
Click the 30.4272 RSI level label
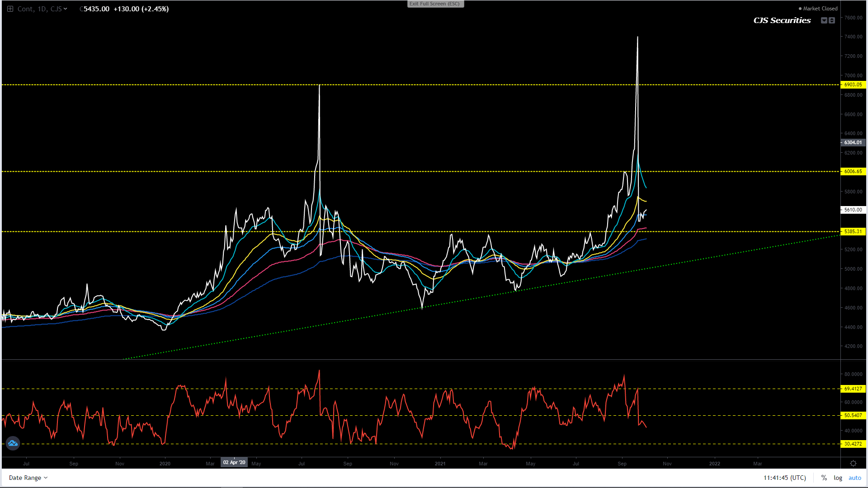tap(853, 444)
